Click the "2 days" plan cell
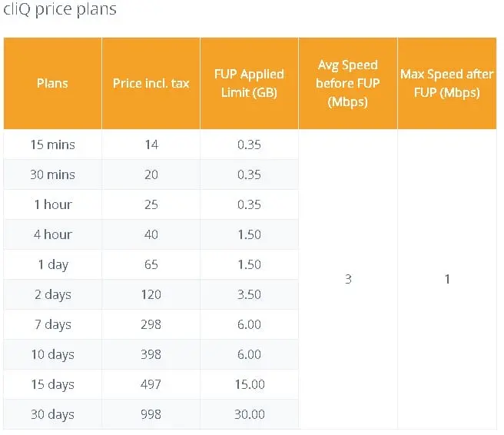This screenshot has width=504, height=435. click(52, 294)
